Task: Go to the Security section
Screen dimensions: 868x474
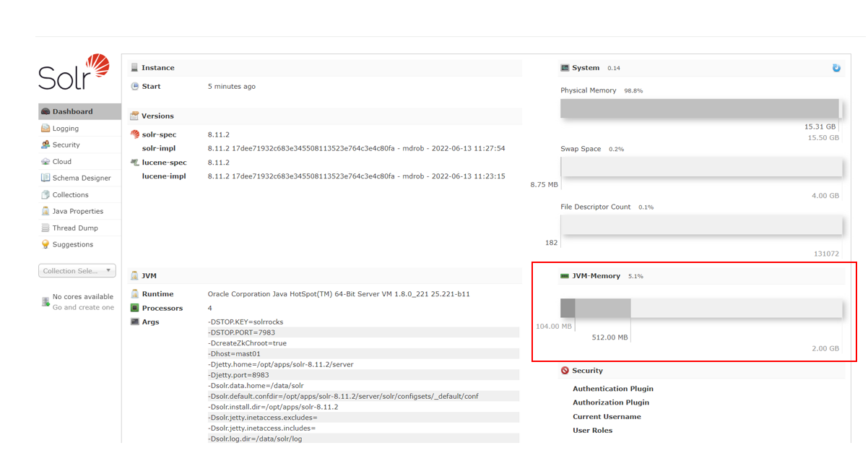Action: [66, 145]
